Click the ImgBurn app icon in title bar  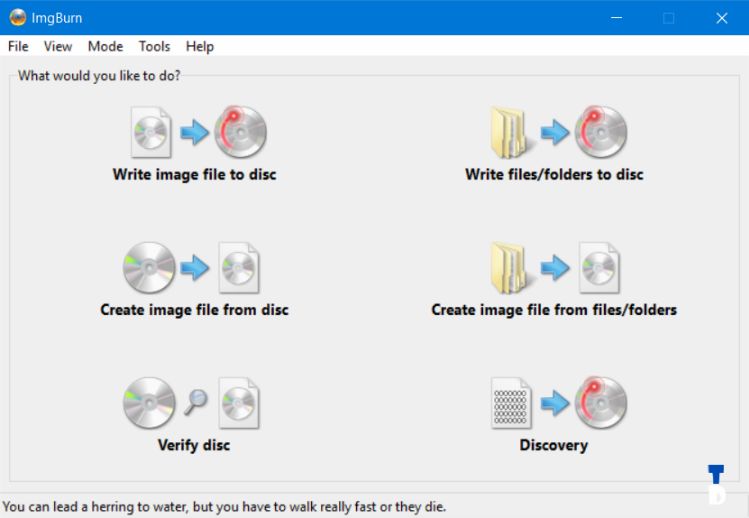coord(18,18)
